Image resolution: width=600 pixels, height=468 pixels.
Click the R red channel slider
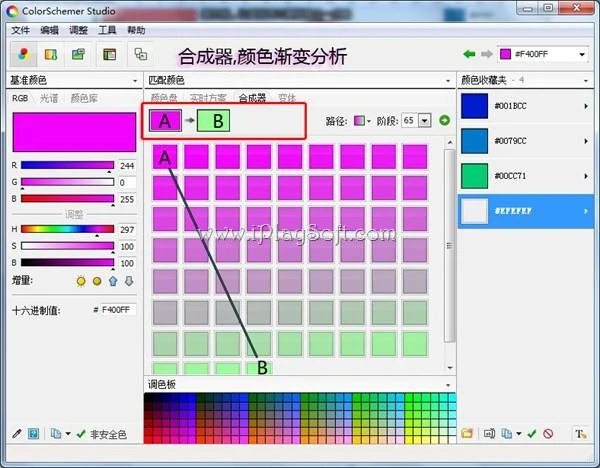click(67, 165)
